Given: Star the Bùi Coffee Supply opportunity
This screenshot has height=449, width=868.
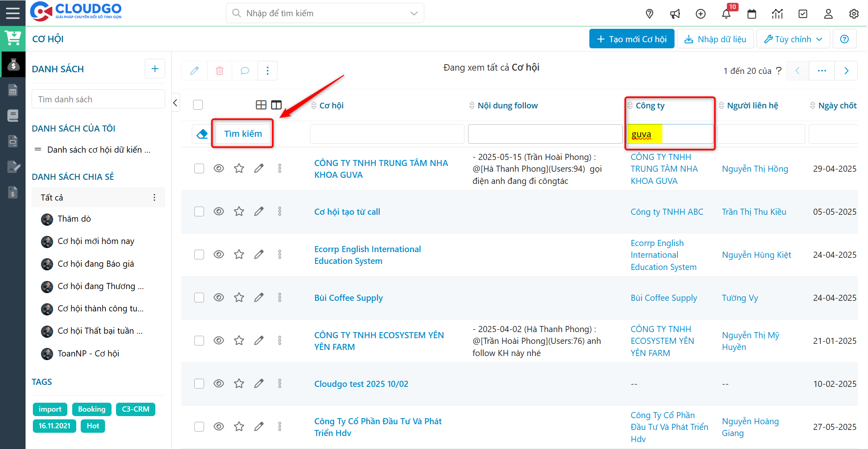Looking at the screenshot, I should pyautogui.click(x=239, y=298).
